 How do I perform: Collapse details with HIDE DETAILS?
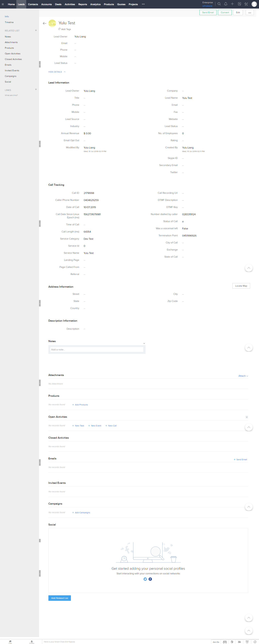click(x=57, y=72)
